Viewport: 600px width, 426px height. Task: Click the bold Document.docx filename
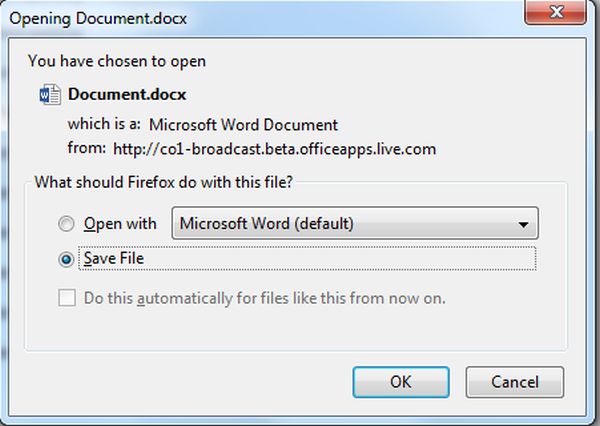coord(127,95)
